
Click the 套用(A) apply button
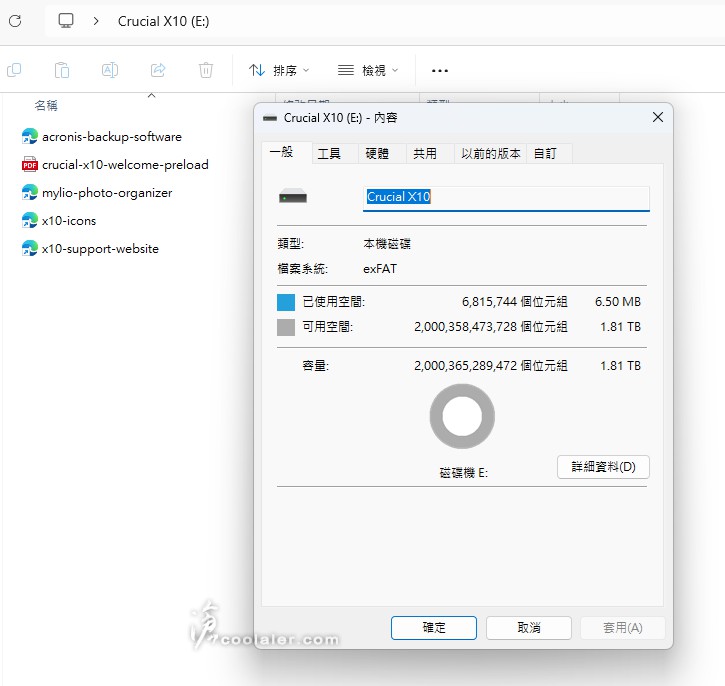[622, 628]
